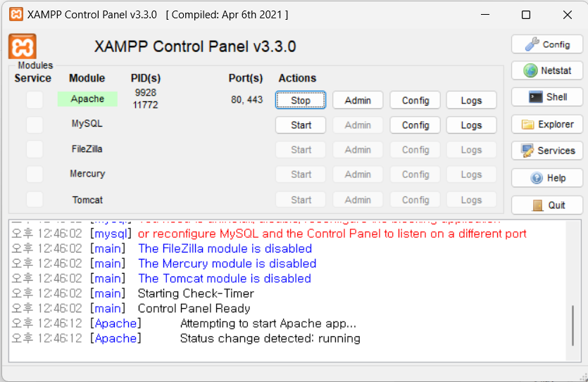Click red MySQL log about different port
The height and width of the screenshot is (382, 588).
[x=332, y=234]
